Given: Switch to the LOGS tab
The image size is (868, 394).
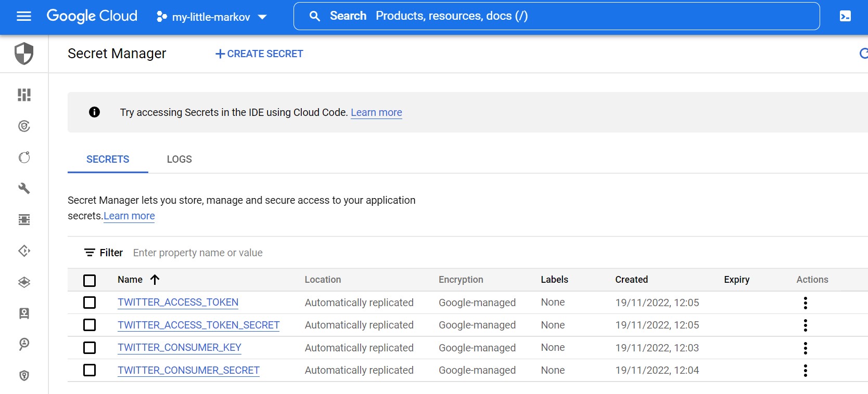Looking at the screenshot, I should coord(180,159).
